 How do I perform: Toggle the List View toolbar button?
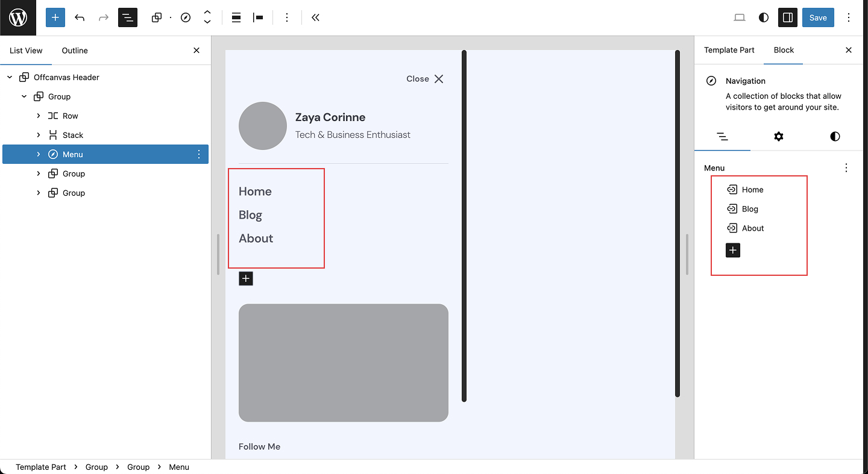point(128,17)
